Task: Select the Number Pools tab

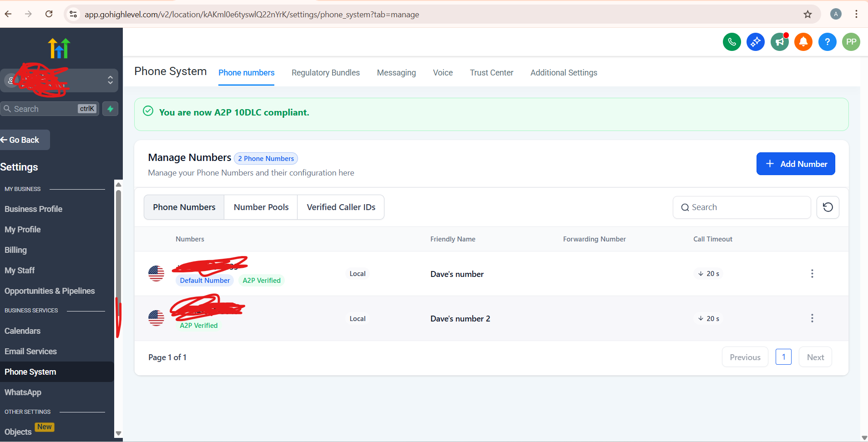Action: coord(261,207)
